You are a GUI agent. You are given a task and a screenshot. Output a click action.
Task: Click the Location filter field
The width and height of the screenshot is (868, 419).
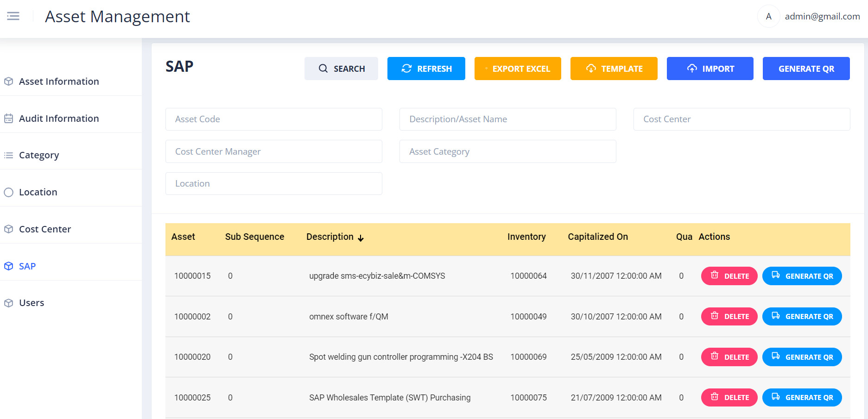click(274, 183)
